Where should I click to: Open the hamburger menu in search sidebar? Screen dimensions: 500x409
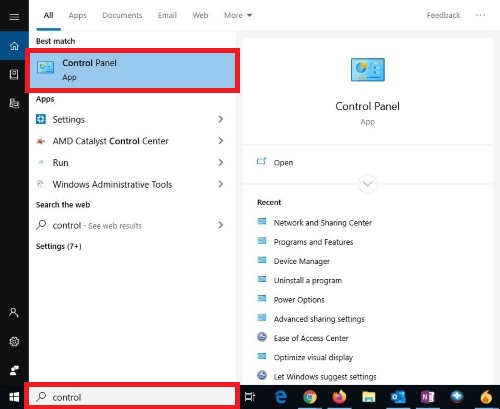(x=14, y=16)
